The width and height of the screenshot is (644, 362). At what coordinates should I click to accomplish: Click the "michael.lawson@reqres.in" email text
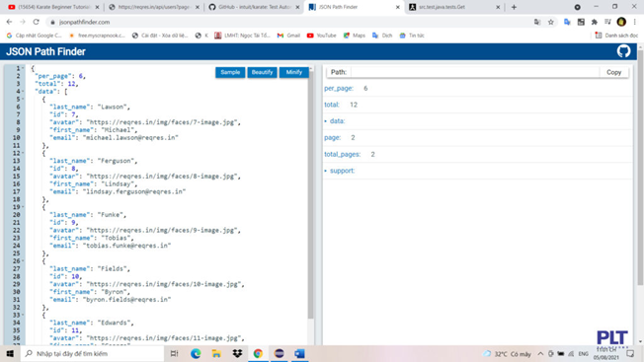[x=130, y=138]
